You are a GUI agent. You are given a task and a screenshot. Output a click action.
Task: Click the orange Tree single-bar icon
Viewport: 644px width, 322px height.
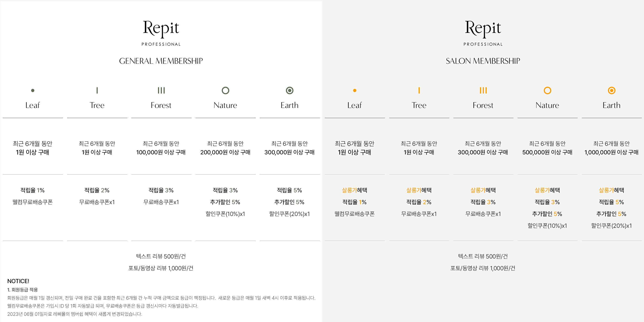pos(419,90)
